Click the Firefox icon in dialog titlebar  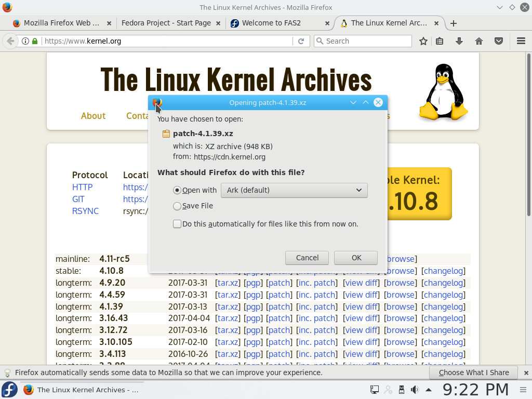pos(157,102)
